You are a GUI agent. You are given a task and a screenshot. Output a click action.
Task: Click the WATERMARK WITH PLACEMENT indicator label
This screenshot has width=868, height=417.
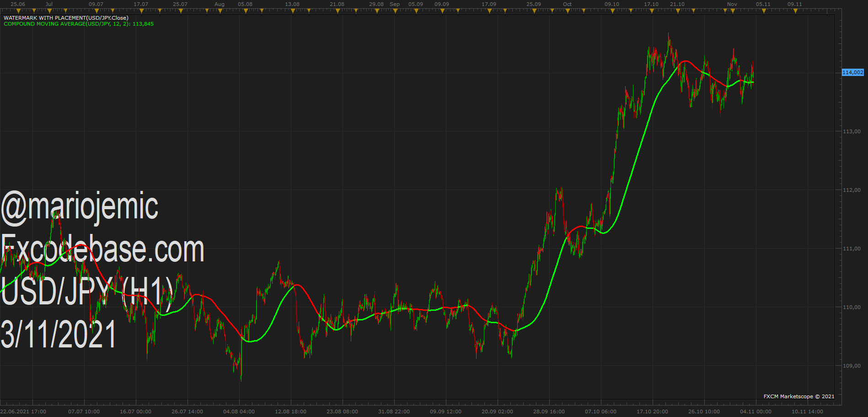coord(66,18)
